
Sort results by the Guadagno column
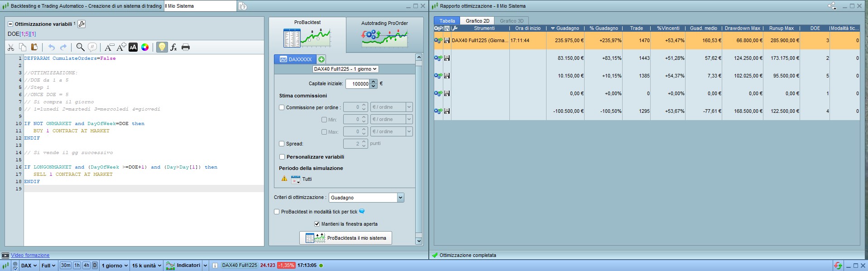point(565,28)
